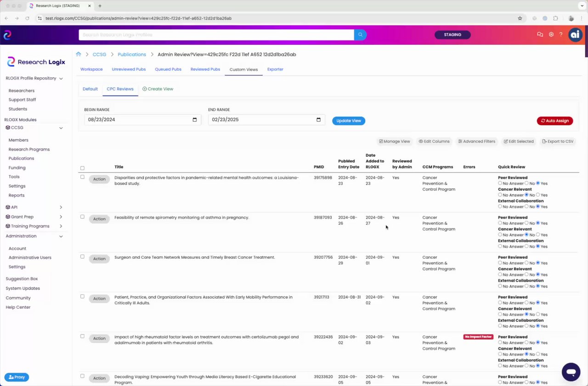The image size is (588, 386).
Task: Click Export to CSV
Action: coord(558,142)
